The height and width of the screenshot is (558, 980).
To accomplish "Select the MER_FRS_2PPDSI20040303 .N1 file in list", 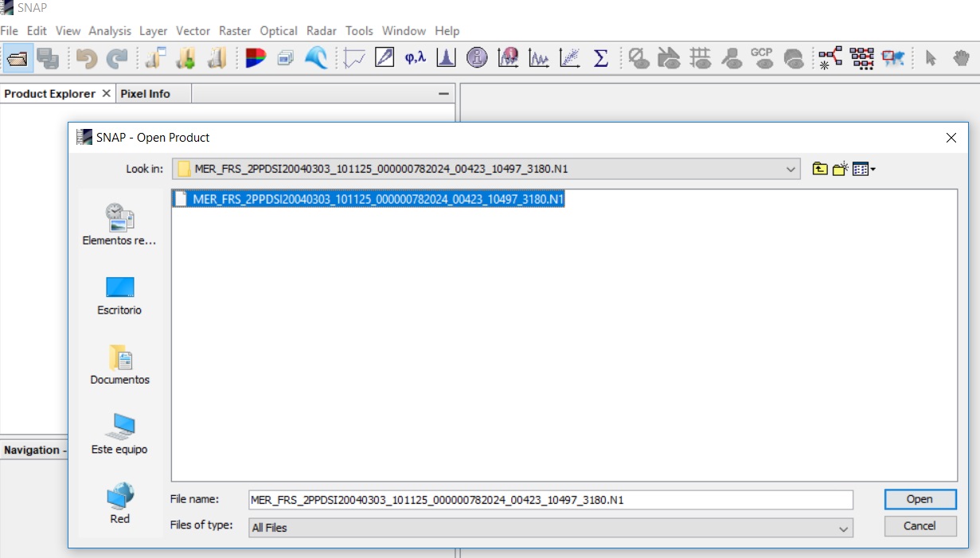I will coord(369,199).
